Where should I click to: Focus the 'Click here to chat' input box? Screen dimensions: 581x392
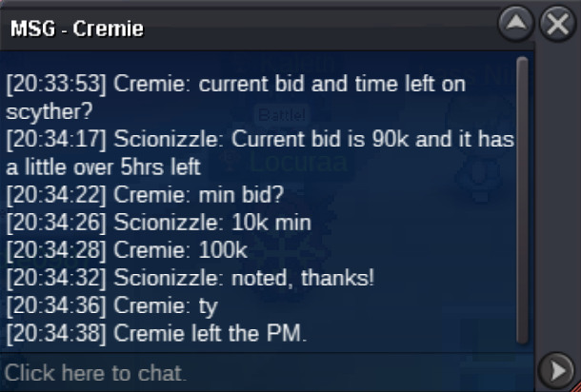[x=267, y=372]
